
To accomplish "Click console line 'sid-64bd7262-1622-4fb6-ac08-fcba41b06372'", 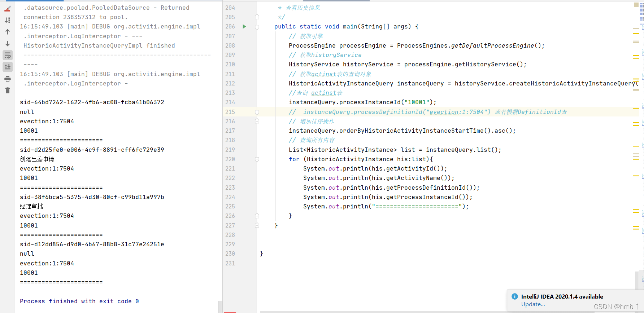I will tap(92, 102).
